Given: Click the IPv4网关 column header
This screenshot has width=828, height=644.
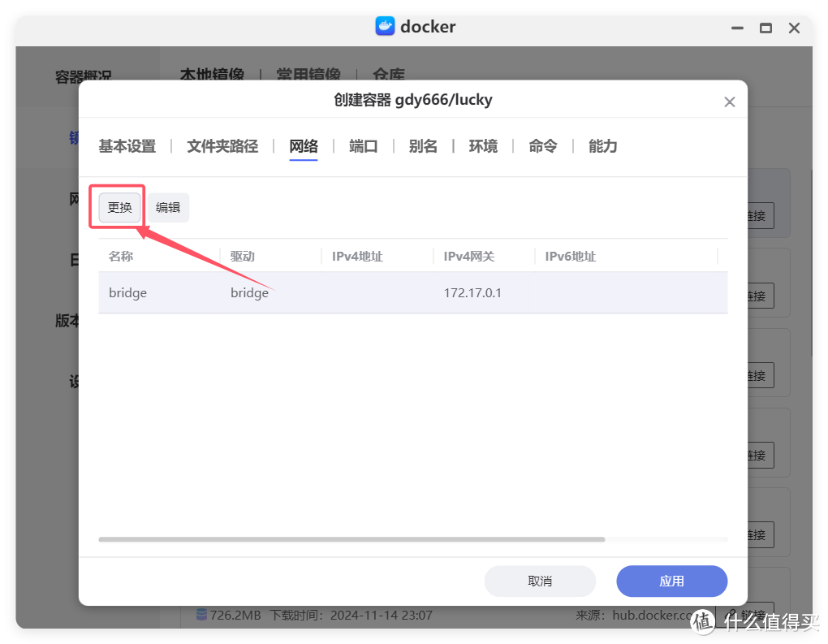Looking at the screenshot, I should [468, 256].
